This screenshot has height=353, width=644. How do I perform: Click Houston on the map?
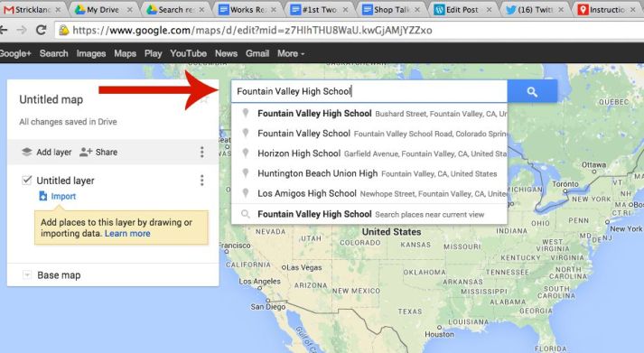pyautogui.click(x=439, y=334)
